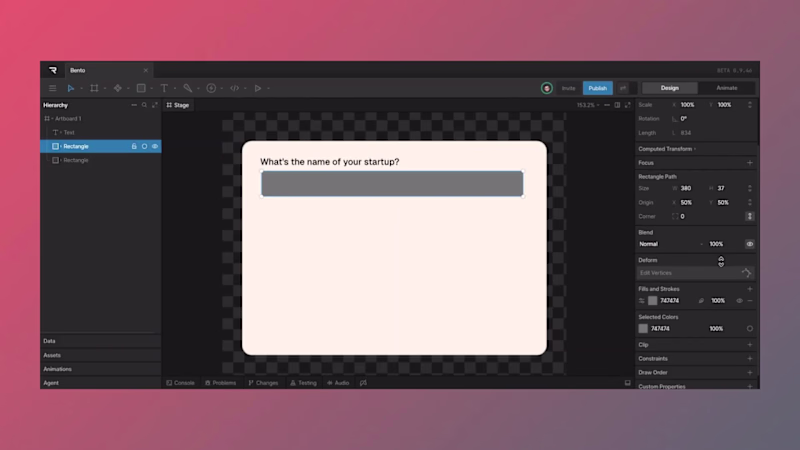
Task: Add a Clip with plus button
Action: tap(749, 345)
